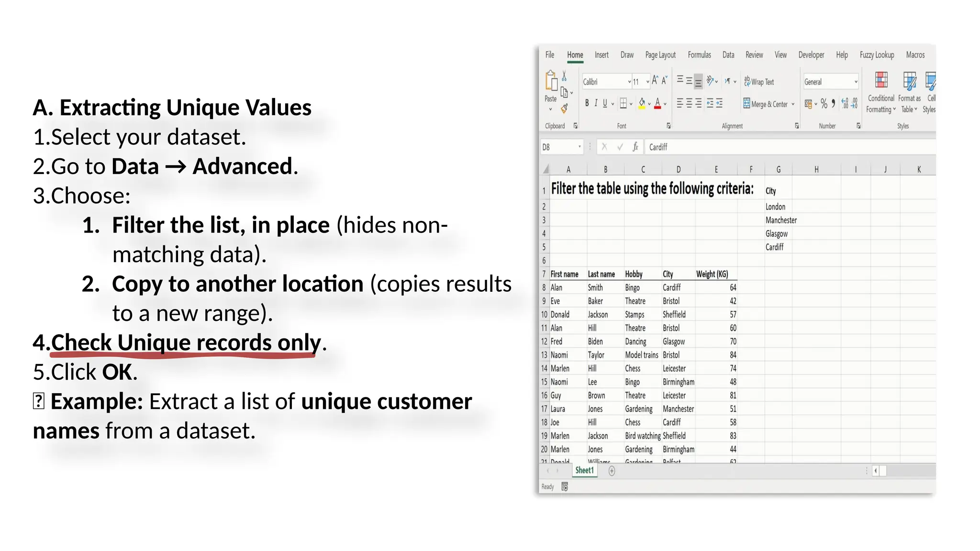
Task: Click the text direction icon
Action: coord(727,81)
